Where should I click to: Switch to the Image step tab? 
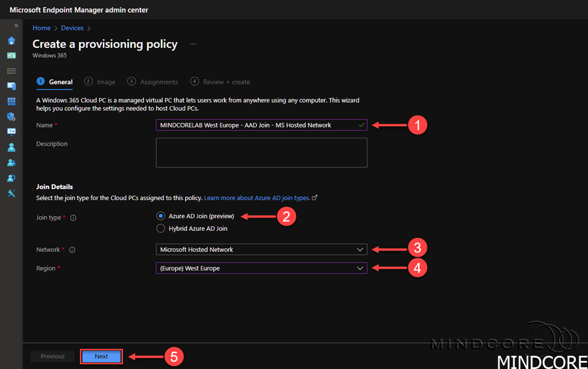coord(100,82)
